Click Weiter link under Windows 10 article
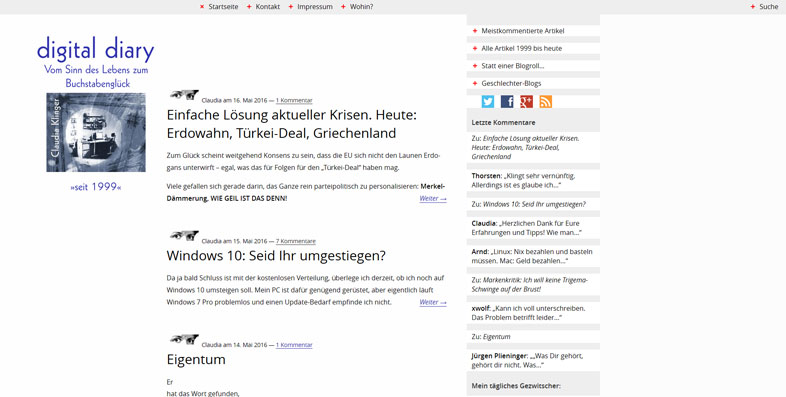786x397 pixels. point(433,302)
